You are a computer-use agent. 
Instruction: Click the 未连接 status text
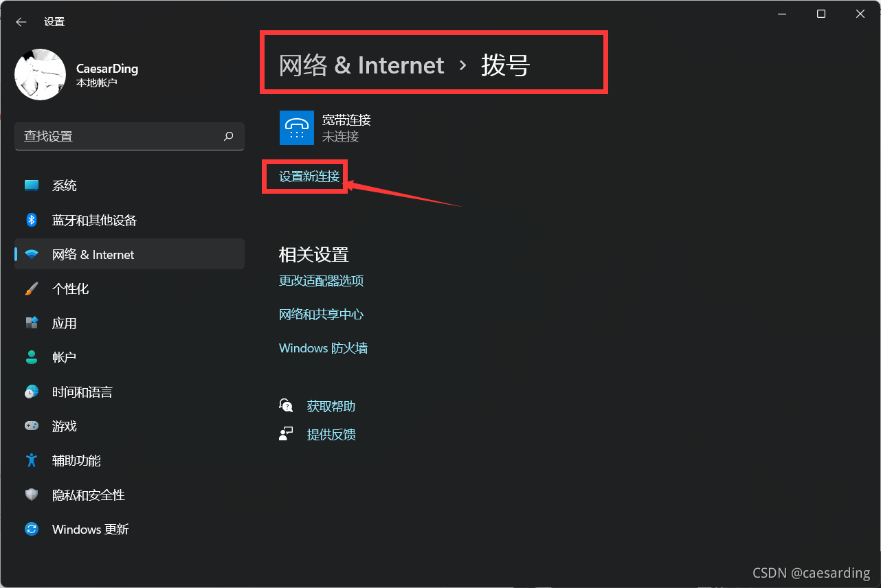click(340, 136)
